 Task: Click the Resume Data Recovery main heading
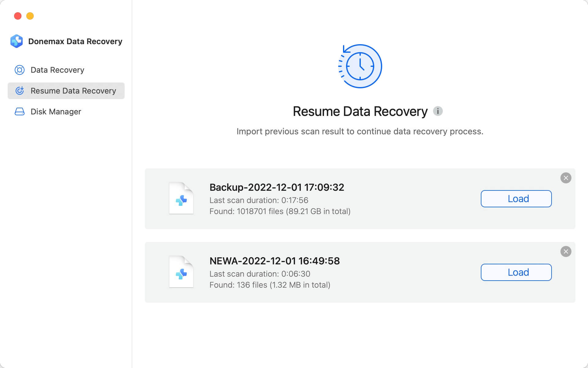point(360,111)
